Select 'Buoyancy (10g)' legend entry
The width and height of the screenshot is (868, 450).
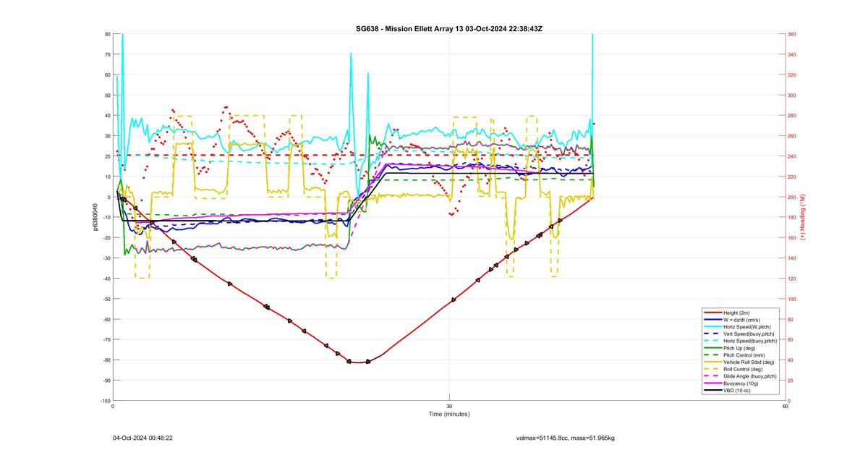coord(741,383)
